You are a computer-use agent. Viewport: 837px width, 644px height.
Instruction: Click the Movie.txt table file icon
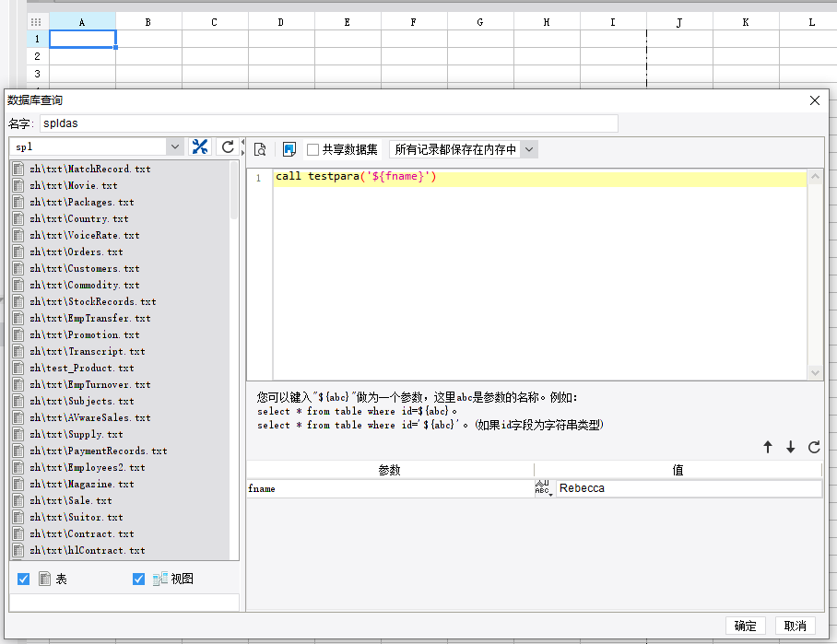tap(18, 185)
